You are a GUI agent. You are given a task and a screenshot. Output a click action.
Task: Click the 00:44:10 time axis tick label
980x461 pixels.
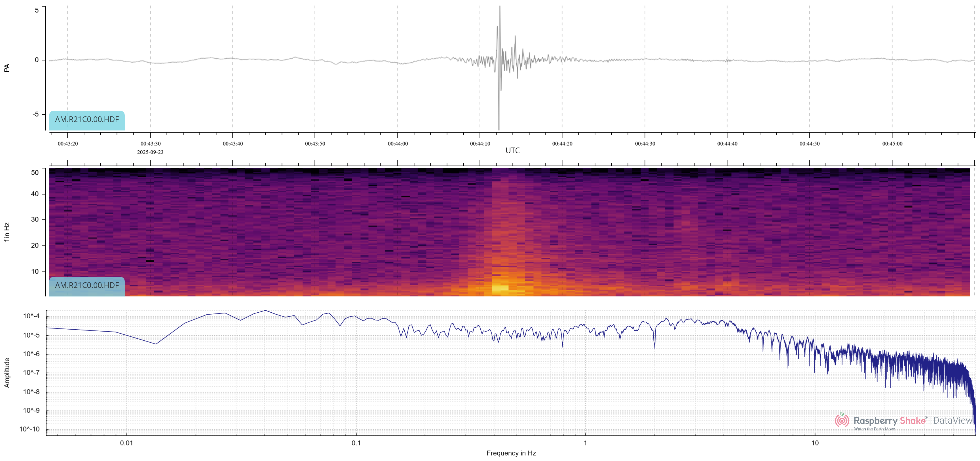point(480,144)
